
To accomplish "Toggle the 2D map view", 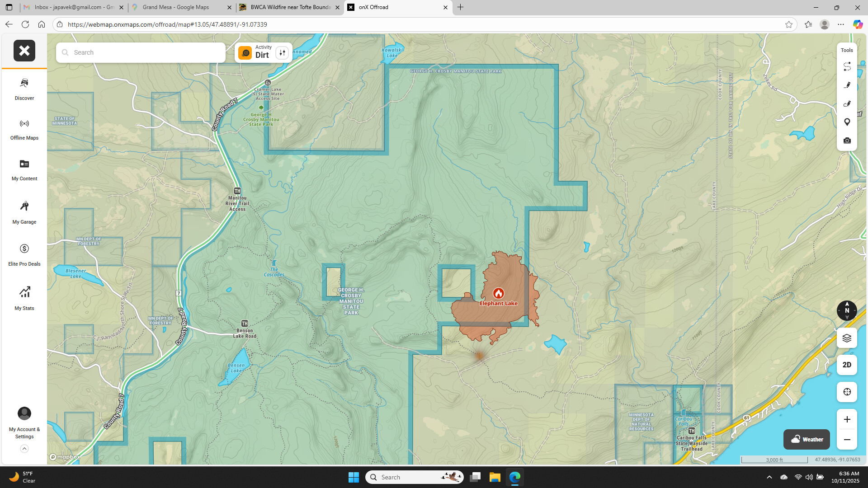I will pos(847,365).
